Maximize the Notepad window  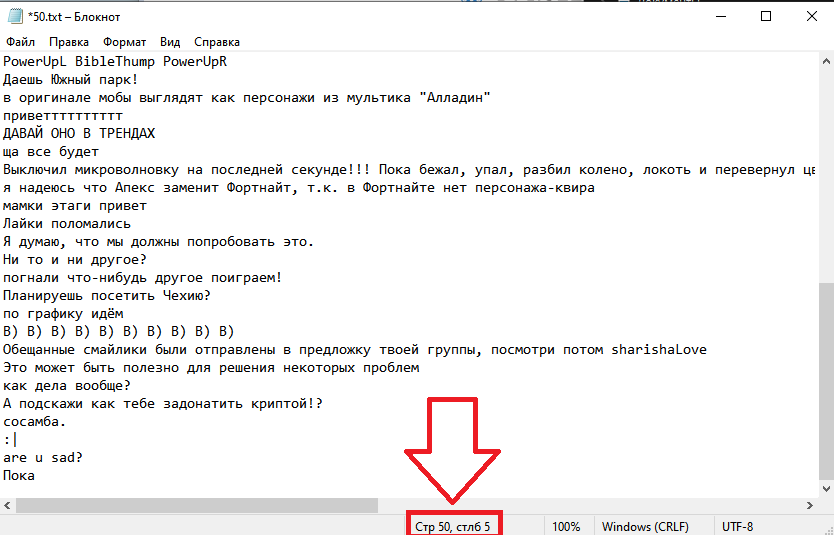point(766,17)
